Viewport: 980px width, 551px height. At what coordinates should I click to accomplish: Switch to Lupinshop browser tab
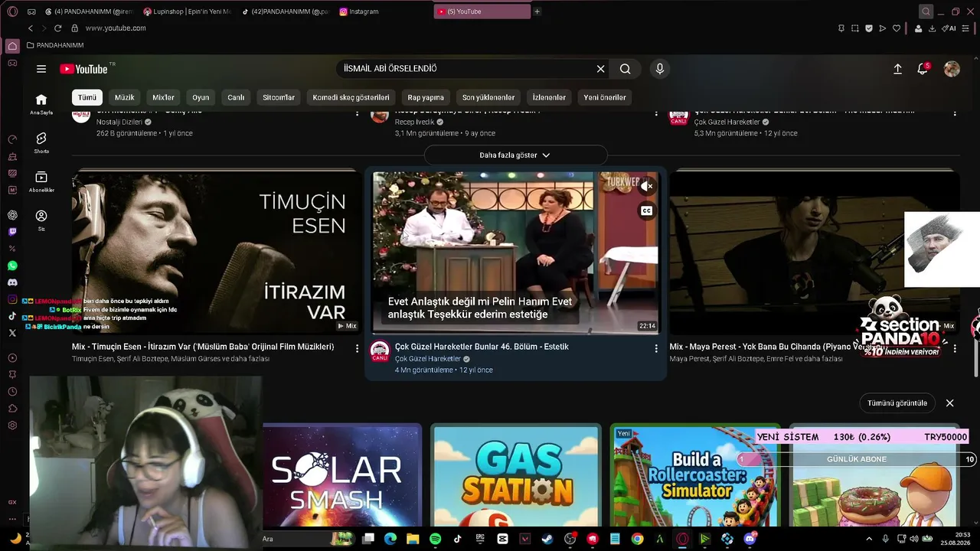tap(187, 11)
